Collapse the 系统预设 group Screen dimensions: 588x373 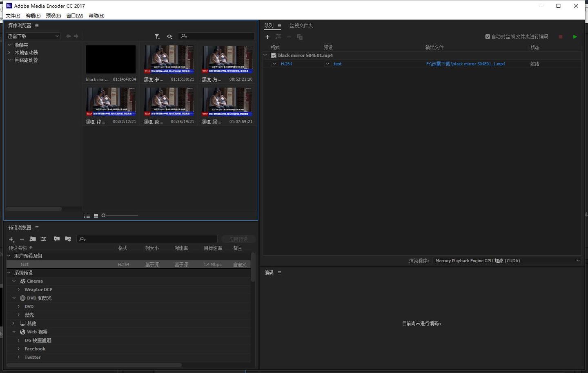coord(9,272)
